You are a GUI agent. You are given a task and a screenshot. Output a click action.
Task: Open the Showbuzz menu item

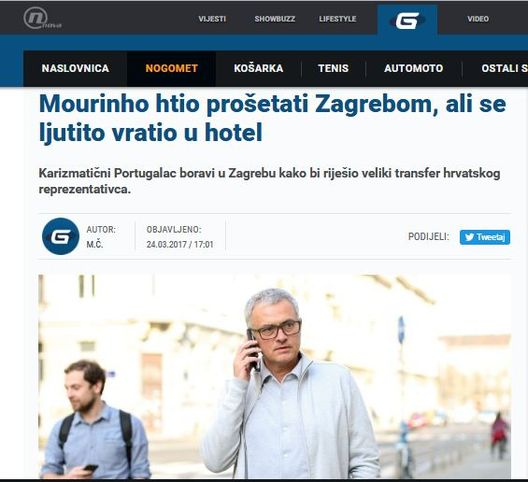tap(275, 19)
